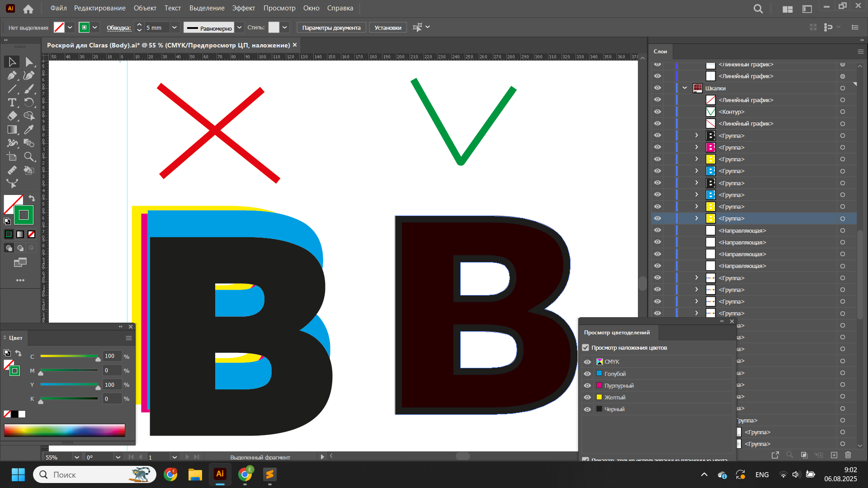The height and width of the screenshot is (488, 868).
Task: Uncheck Просмотр наложения цветов checkbox
Action: [x=585, y=348]
